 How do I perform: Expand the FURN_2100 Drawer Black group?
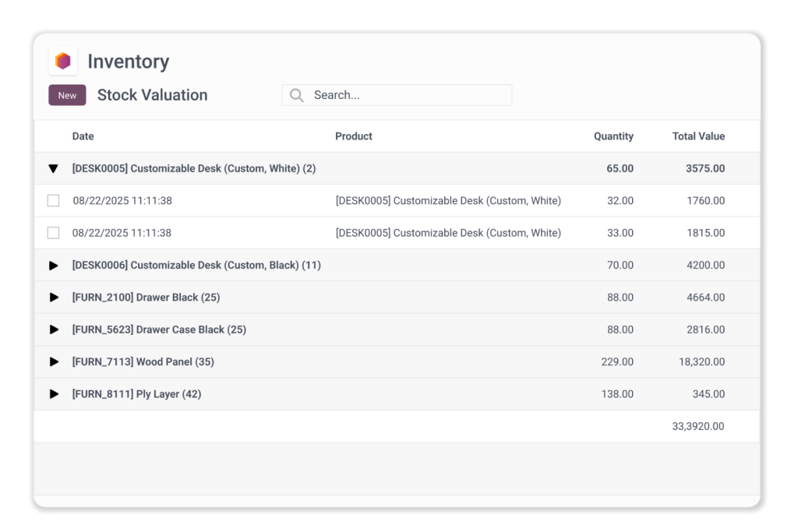pos(53,298)
